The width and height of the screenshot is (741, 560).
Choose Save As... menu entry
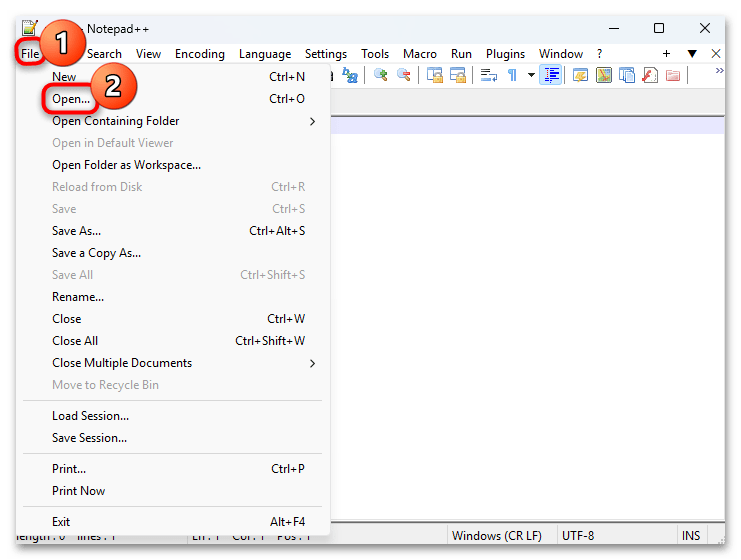click(173, 231)
